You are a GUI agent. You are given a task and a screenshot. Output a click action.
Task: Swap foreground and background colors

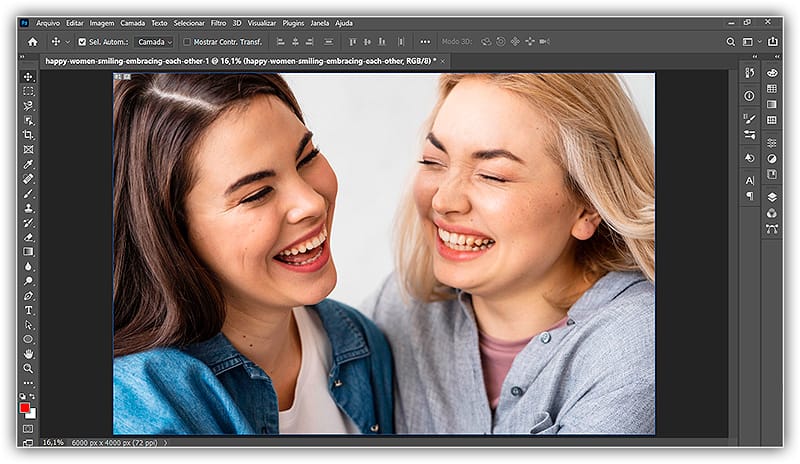pos(33,396)
